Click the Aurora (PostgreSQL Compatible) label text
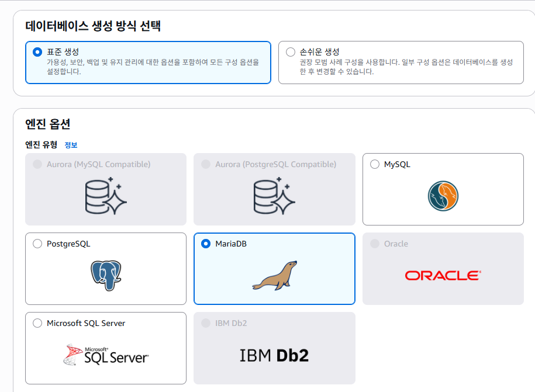 tap(276, 164)
